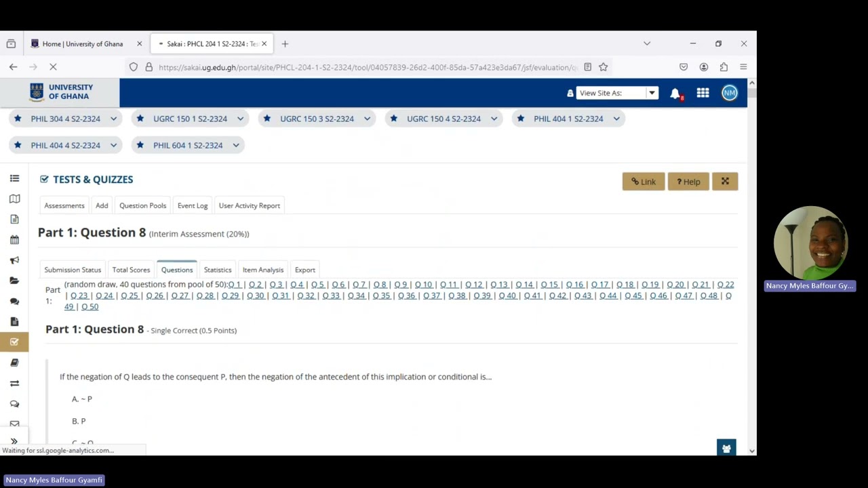This screenshot has width=868, height=488.
Task: Click the Help button
Action: click(x=688, y=181)
